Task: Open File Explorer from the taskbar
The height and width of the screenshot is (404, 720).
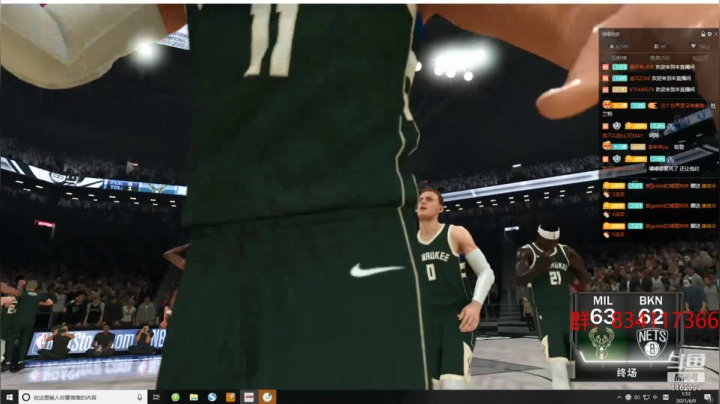Action: [194, 397]
